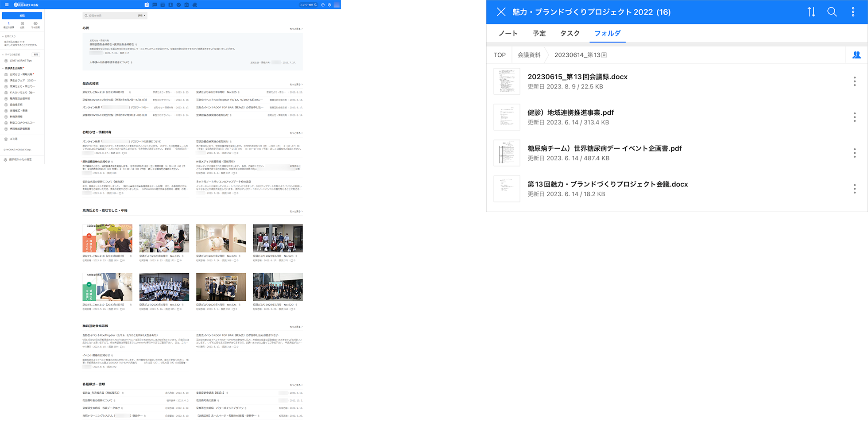Open the members icon beside breadcrumb
The image size is (868, 434).
(856, 55)
